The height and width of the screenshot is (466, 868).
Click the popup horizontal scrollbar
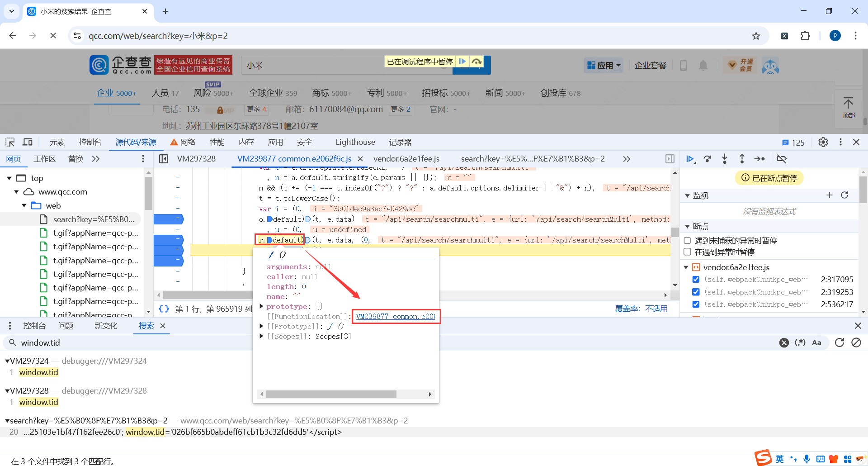click(331, 394)
